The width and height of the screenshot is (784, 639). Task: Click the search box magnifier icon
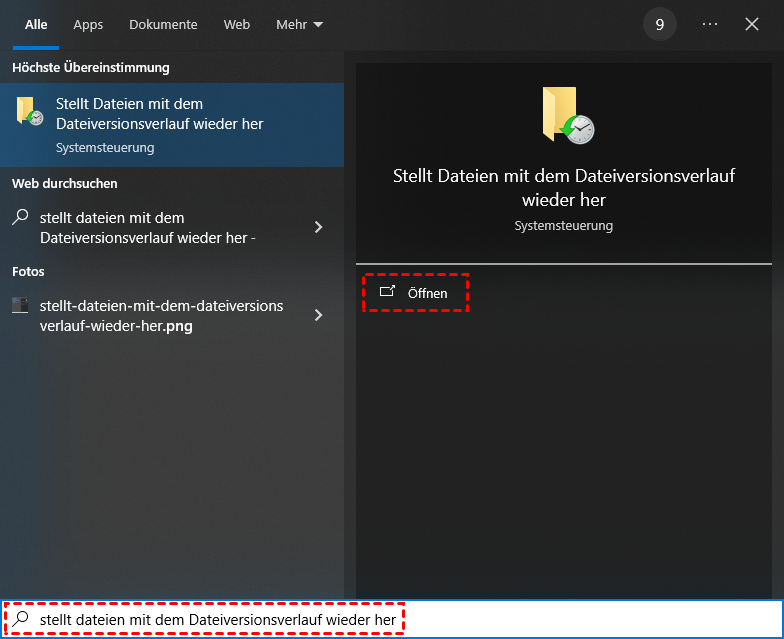[20, 618]
